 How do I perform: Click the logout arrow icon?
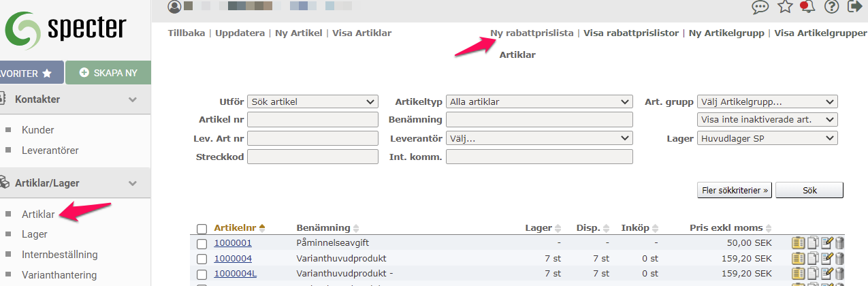(x=854, y=7)
